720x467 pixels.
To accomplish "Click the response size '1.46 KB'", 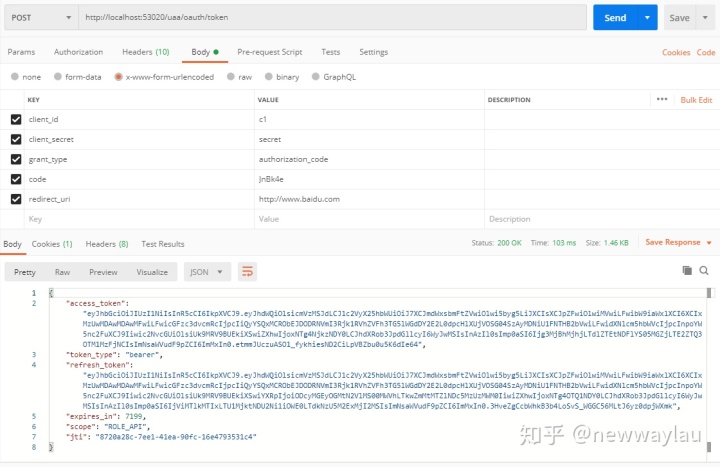I will click(x=616, y=243).
